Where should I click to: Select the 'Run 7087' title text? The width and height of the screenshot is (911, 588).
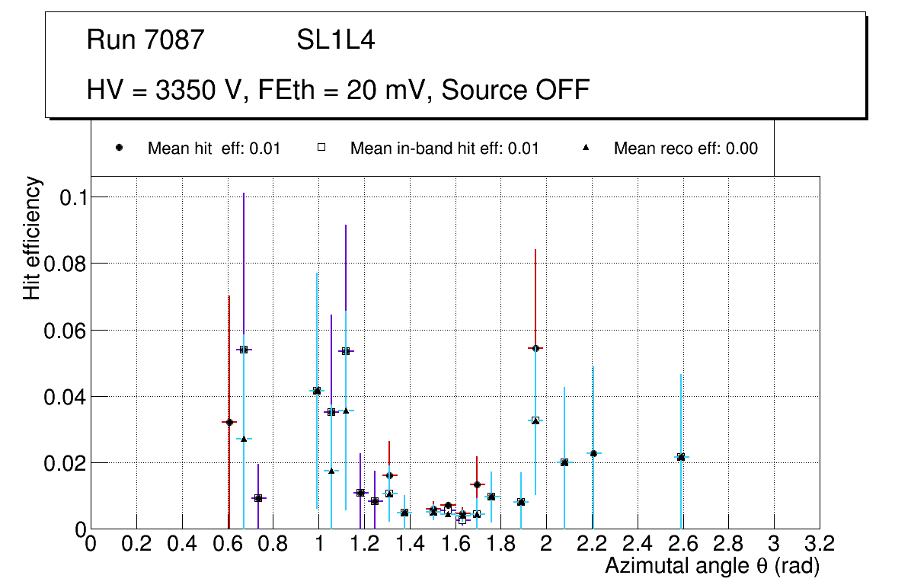[145, 40]
